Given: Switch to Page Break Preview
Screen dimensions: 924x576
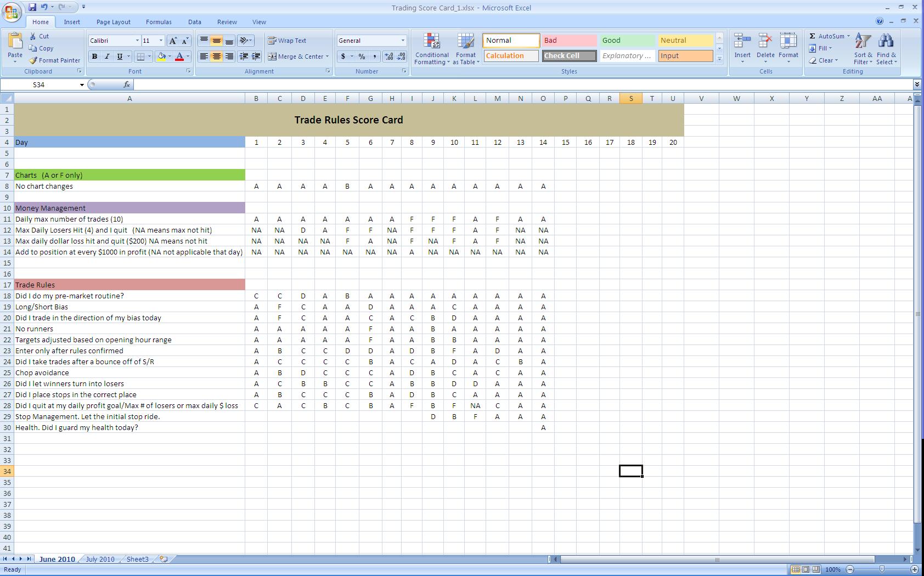Looking at the screenshot, I should coord(816,569).
